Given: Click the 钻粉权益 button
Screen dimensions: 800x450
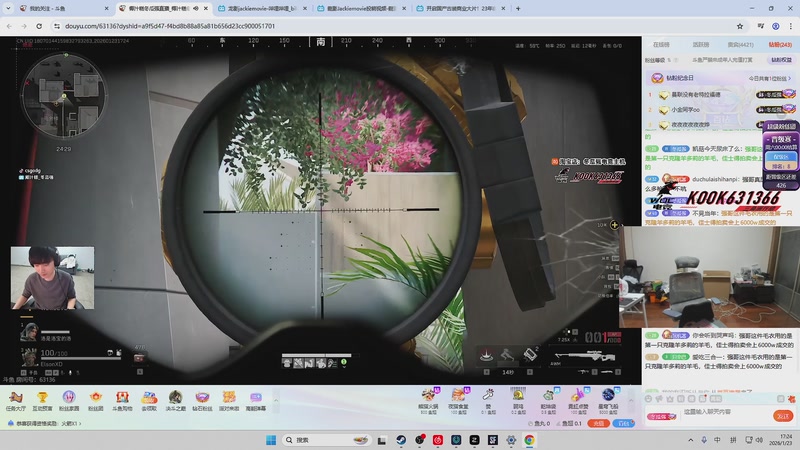Looking at the screenshot, I should [x=781, y=60].
